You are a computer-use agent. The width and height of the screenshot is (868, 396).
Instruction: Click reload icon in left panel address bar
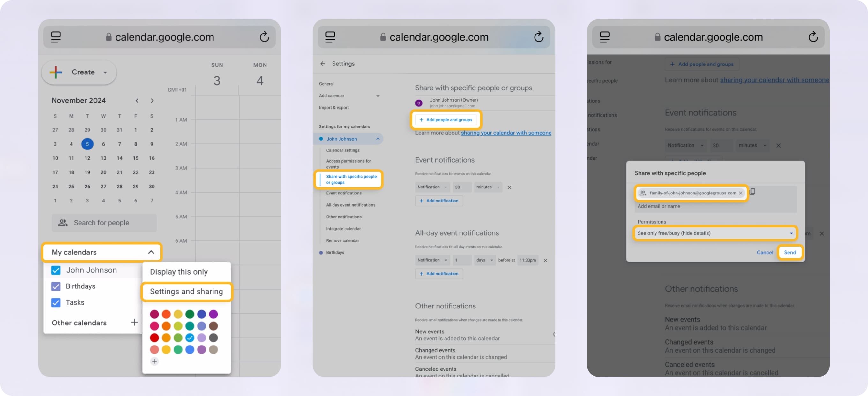[x=264, y=37]
